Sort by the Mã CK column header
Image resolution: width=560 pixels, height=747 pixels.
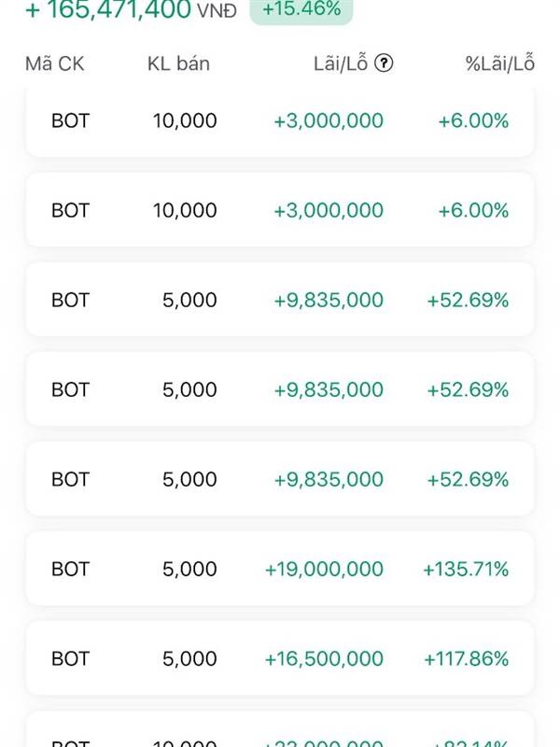click(x=55, y=63)
